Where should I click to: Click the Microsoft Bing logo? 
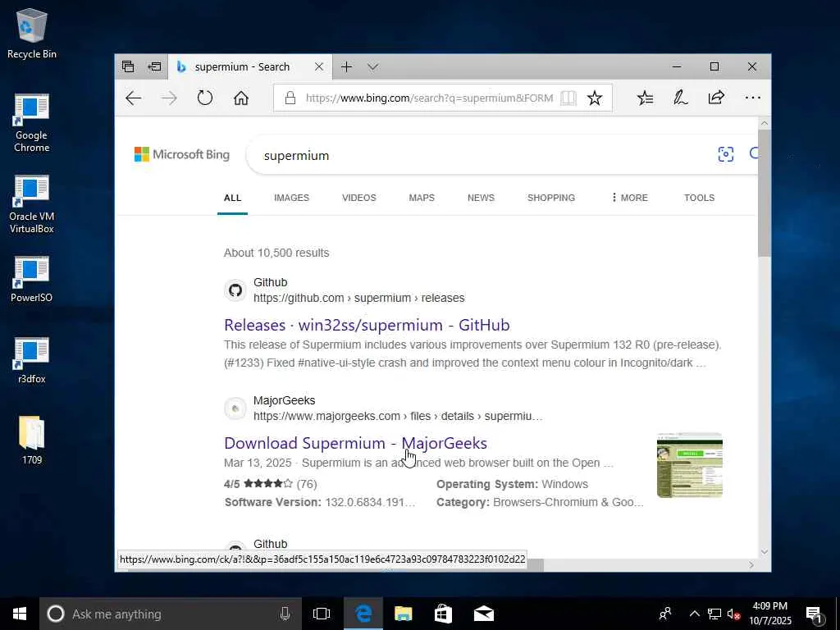coord(182,155)
